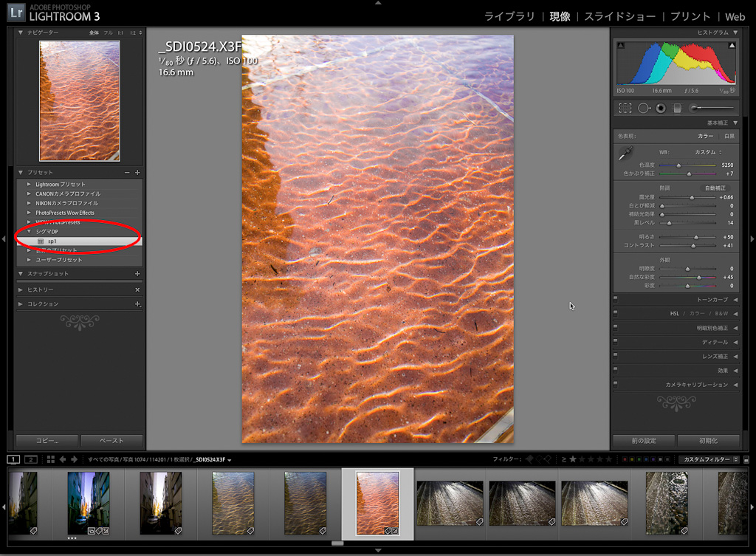Open the WB custom (カスタム) dropdown
The width and height of the screenshot is (756, 556).
pyautogui.click(x=707, y=152)
